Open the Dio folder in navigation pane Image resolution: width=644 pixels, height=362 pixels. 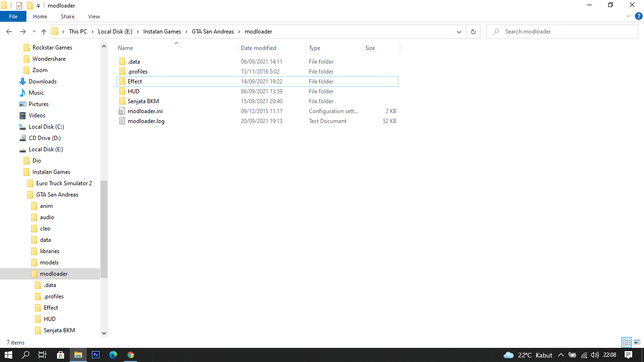(36, 161)
